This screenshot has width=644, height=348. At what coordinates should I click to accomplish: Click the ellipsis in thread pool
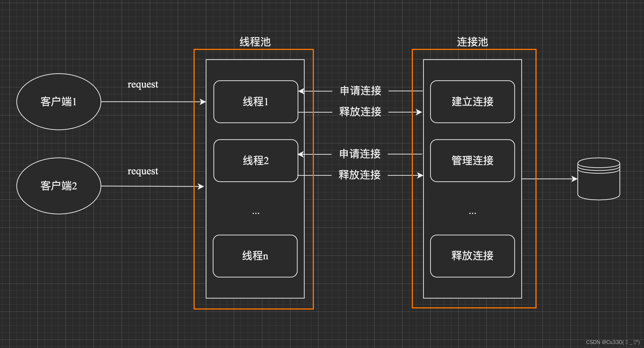click(x=256, y=213)
